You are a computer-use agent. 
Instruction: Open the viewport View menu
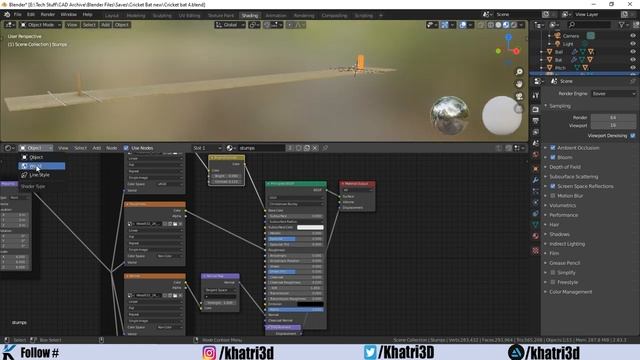pos(71,25)
